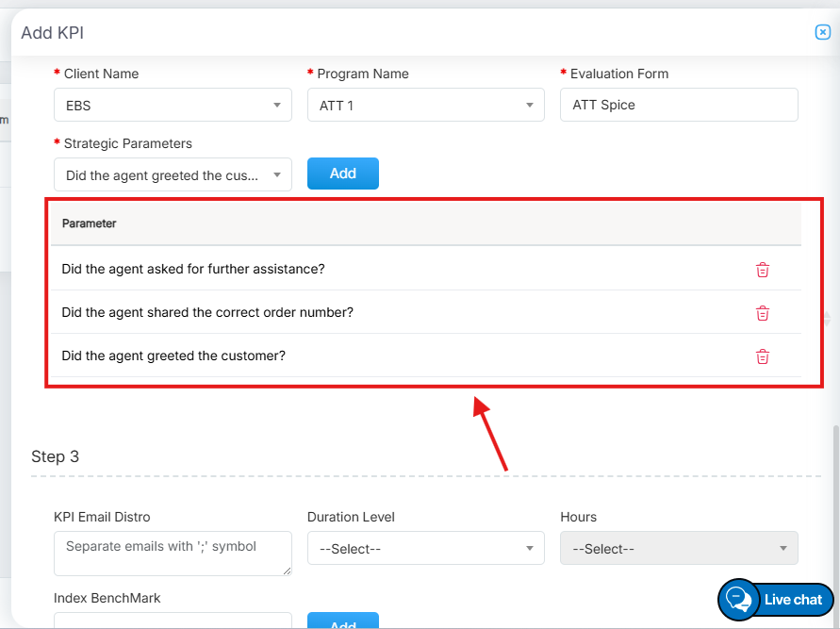The height and width of the screenshot is (629, 840).
Task: Expand the Program Name dropdown showing ATT 1
Action: point(425,106)
